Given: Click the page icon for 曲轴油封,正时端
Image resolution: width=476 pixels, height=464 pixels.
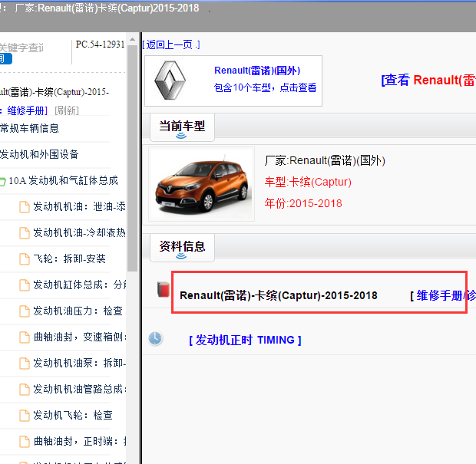Looking at the screenshot, I should click(x=25, y=442).
